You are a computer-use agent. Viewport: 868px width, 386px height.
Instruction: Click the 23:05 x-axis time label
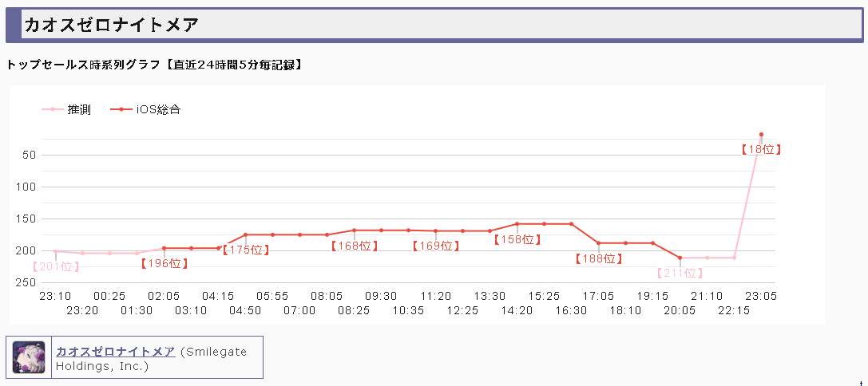click(761, 297)
